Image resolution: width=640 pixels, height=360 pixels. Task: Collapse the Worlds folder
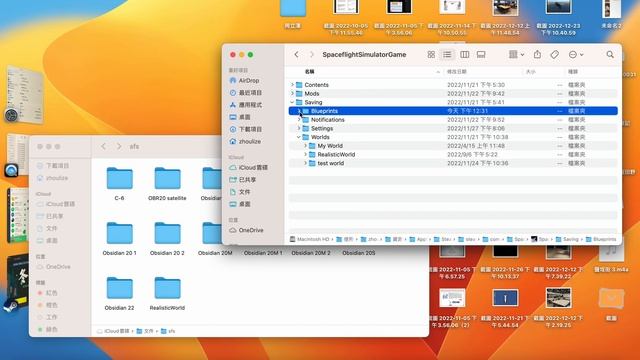(299, 137)
